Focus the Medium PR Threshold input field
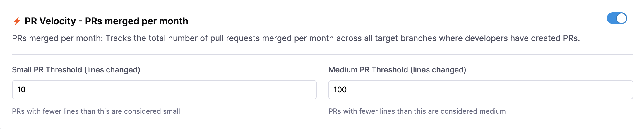This screenshot has width=644, height=129. (480, 90)
